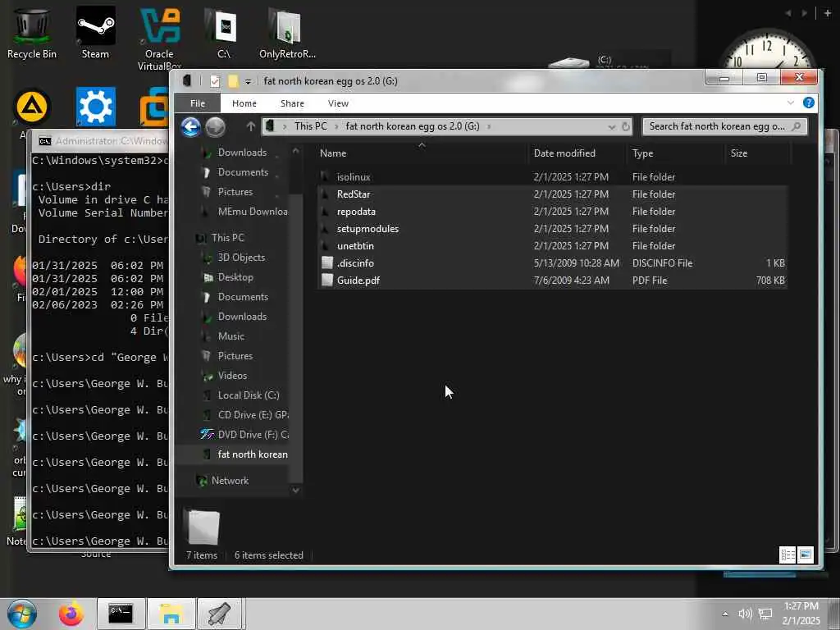Sort by Date modified column
This screenshot has width=840, height=630.
[x=577, y=153]
